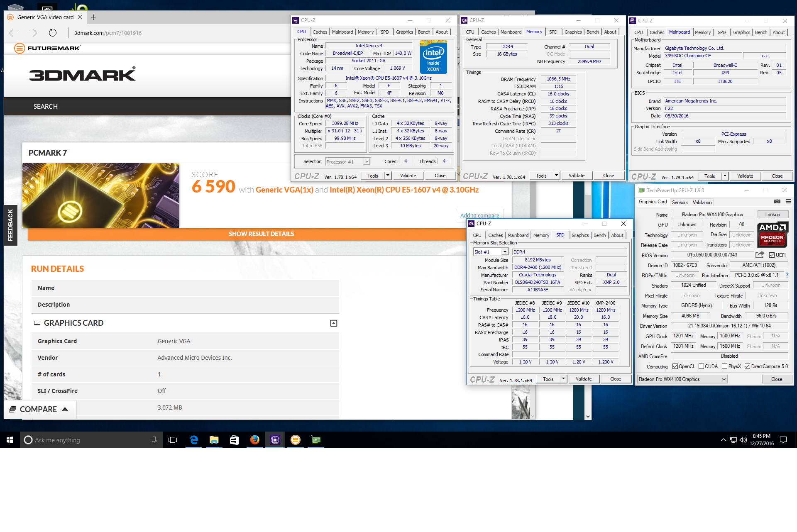Click Ask me anything search box
The height and width of the screenshot is (532, 797).
tap(91, 440)
